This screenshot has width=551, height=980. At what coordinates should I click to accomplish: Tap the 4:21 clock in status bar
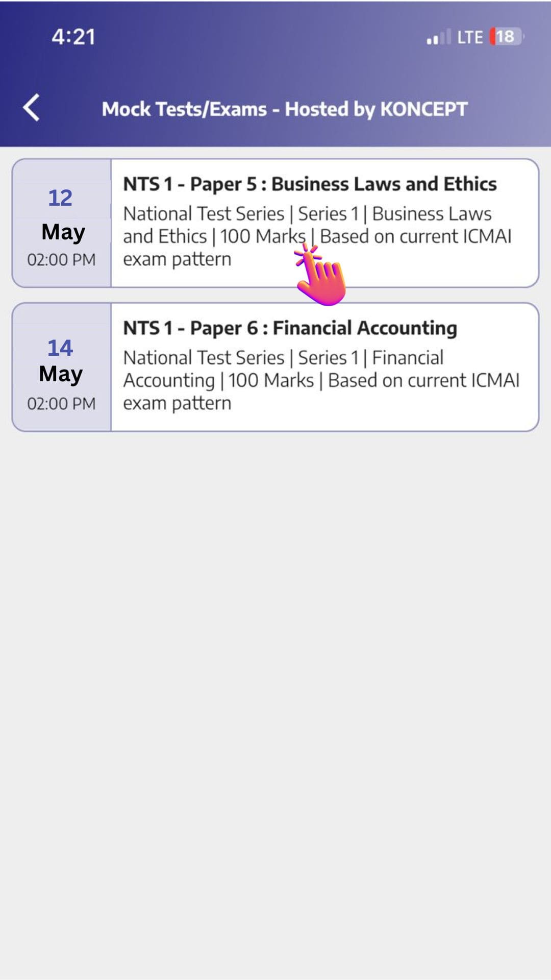pos(73,37)
